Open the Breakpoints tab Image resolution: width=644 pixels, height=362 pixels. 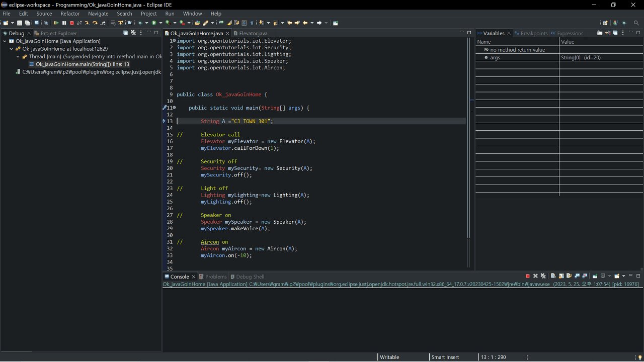tap(533, 33)
